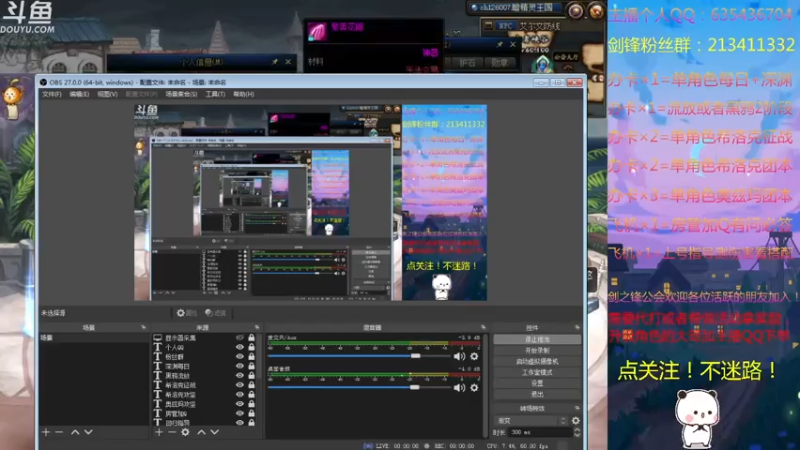Screen dimensions: 800x450
Task: Mute the 桌面音频 speaker icon
Action: pyautogui.click(x=459, y=388)
